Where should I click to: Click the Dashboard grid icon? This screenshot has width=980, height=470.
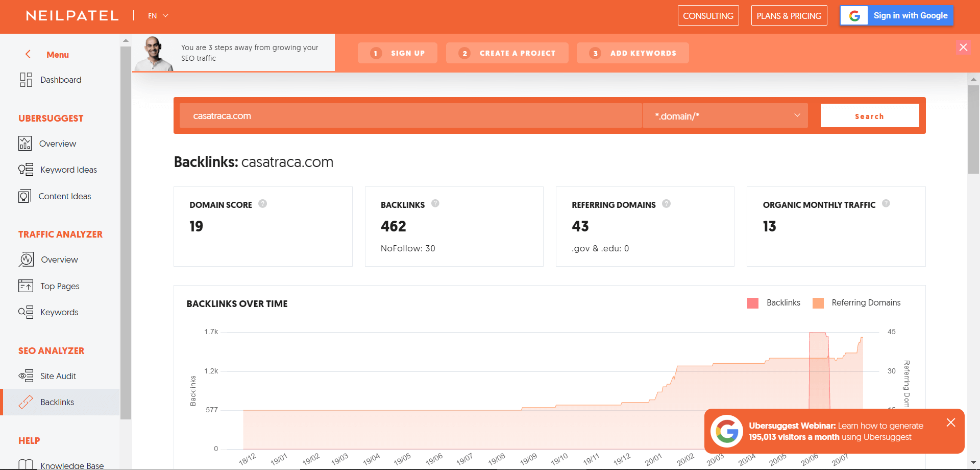26,80
